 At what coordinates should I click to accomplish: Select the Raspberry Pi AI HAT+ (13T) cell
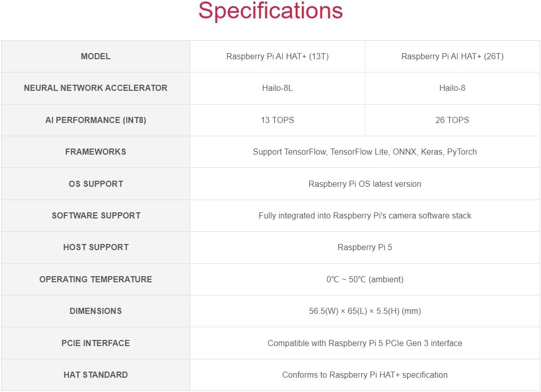277,56
